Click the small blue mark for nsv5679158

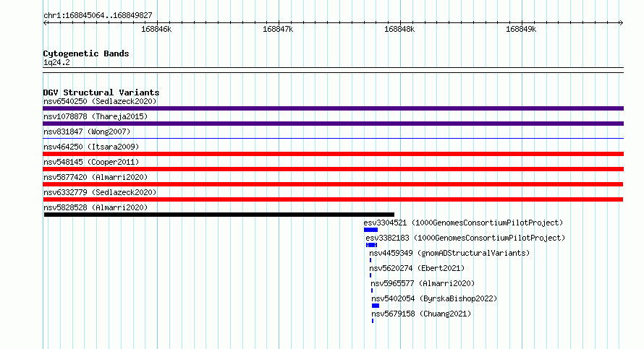373,321
